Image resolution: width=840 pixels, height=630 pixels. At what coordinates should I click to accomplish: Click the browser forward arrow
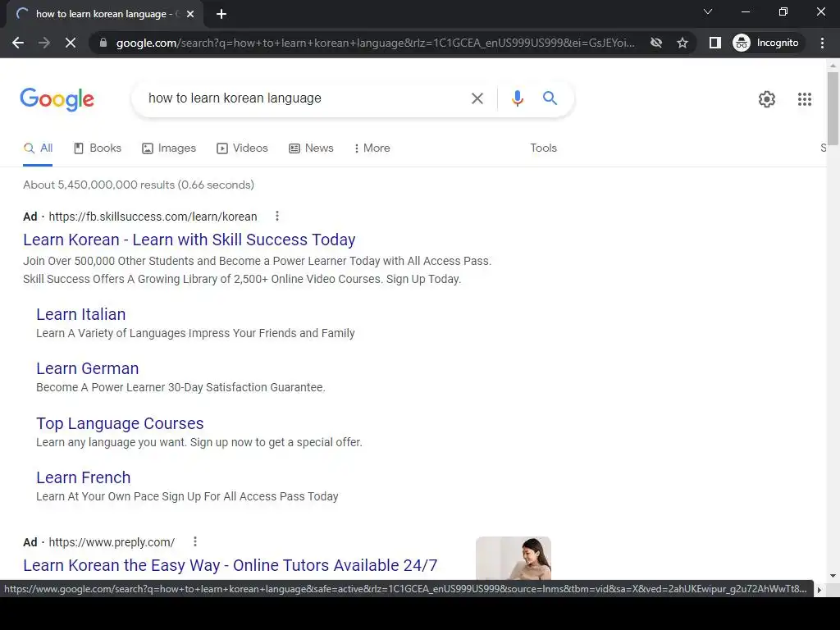click(x=44, y=43)
